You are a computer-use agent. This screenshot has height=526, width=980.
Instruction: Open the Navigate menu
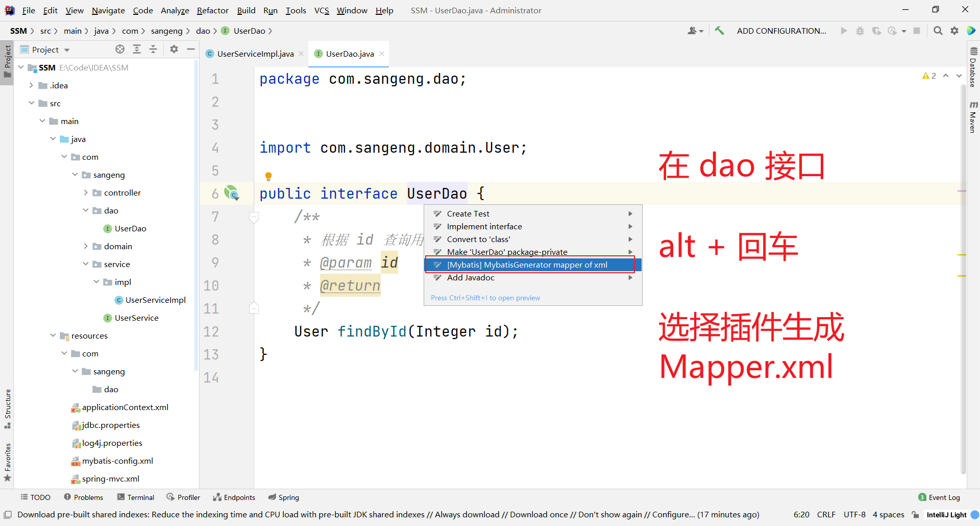[x=108, y=10]
